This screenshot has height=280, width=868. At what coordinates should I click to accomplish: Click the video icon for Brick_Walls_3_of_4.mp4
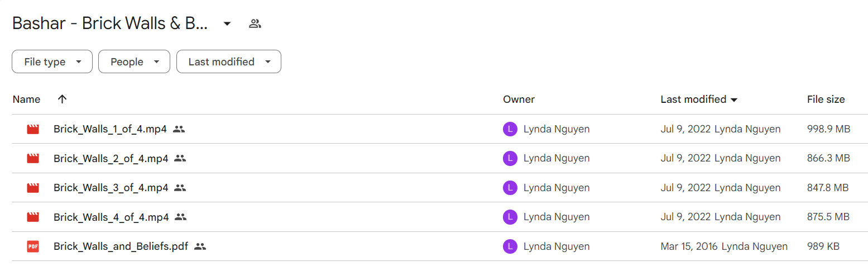coord(33,188)
